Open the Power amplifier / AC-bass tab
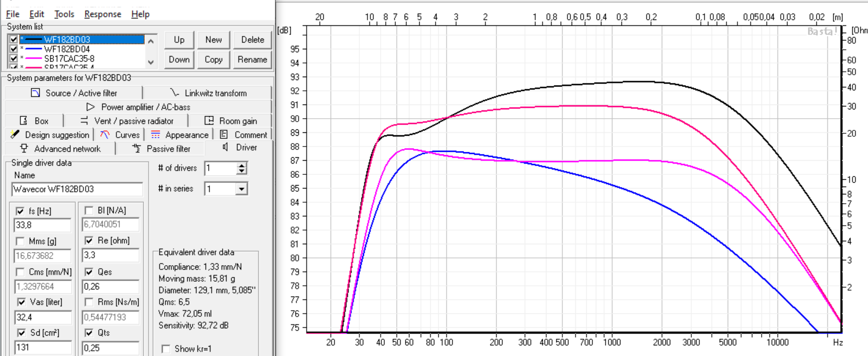The image size is (868, 356). click(138, 107)
